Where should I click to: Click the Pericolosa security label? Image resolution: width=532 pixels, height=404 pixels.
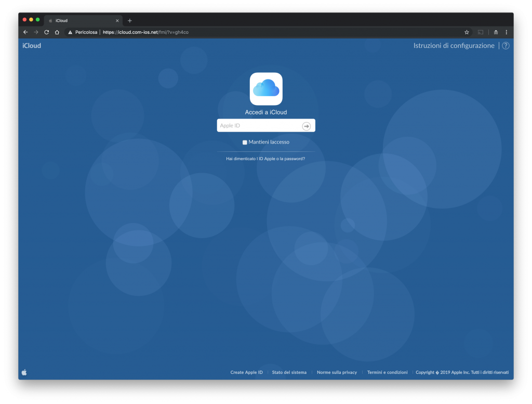pyautogui.click(x=86, y=32)
